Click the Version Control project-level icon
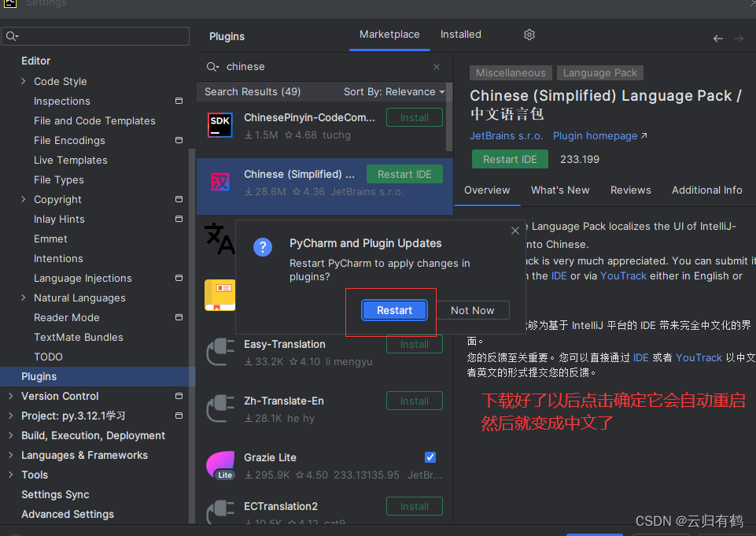 tap(179, 396)
